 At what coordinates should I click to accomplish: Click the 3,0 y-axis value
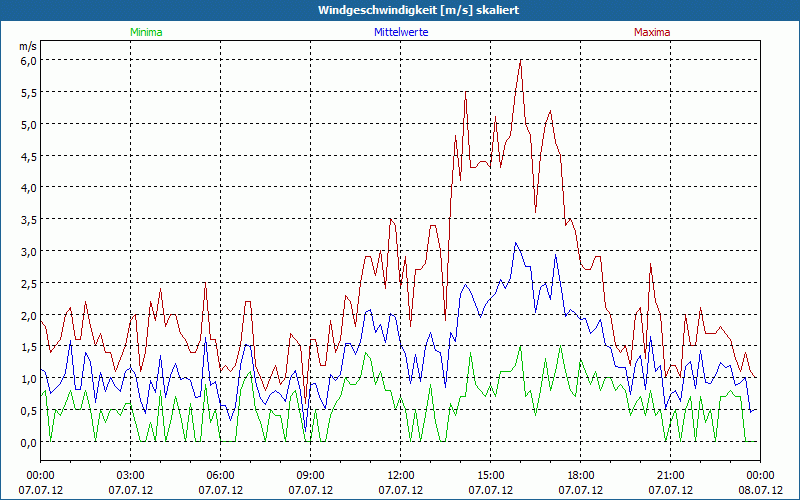(x=29, y=252)
